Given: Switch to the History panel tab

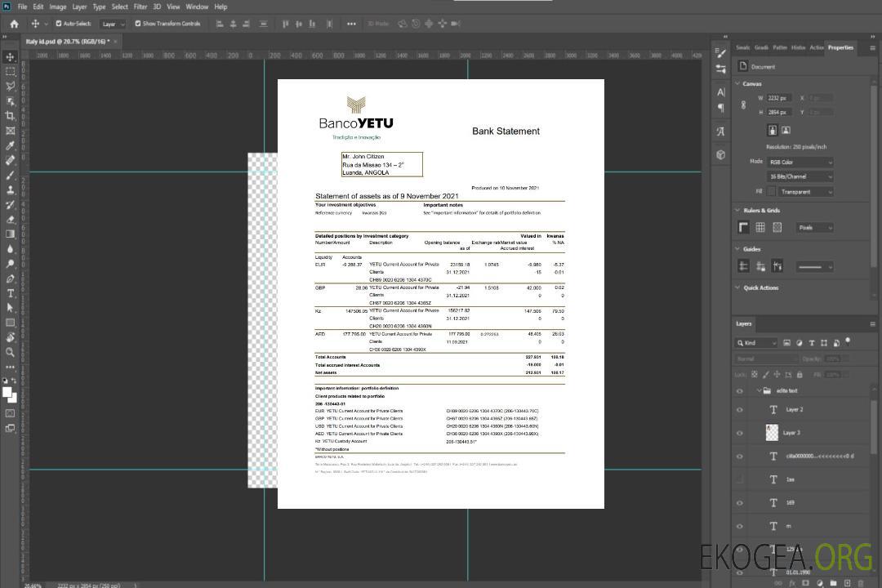Looking at the screenshot, I should 798,48.
